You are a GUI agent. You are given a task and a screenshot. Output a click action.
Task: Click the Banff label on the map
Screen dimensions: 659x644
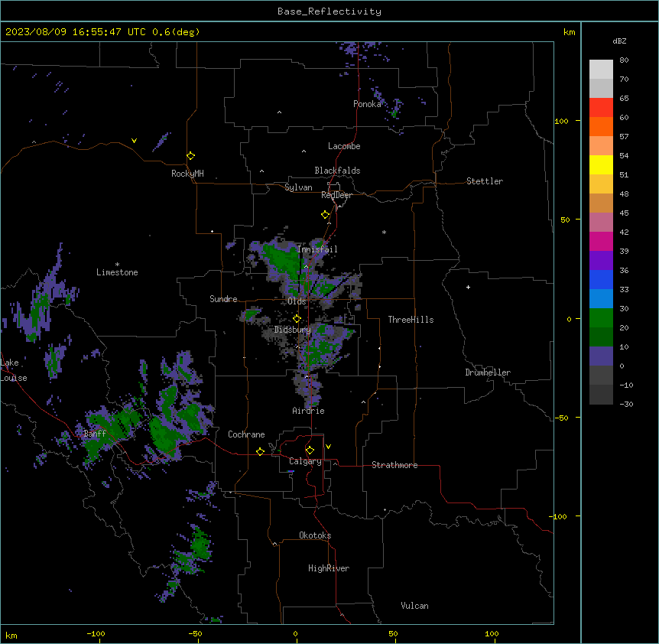click(x=95, y=434)
